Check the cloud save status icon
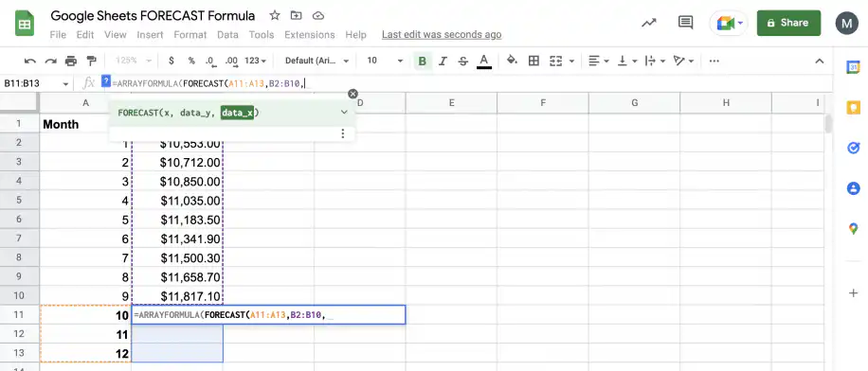868x371 pixels. pyautogui.click(x=317, y=15)
